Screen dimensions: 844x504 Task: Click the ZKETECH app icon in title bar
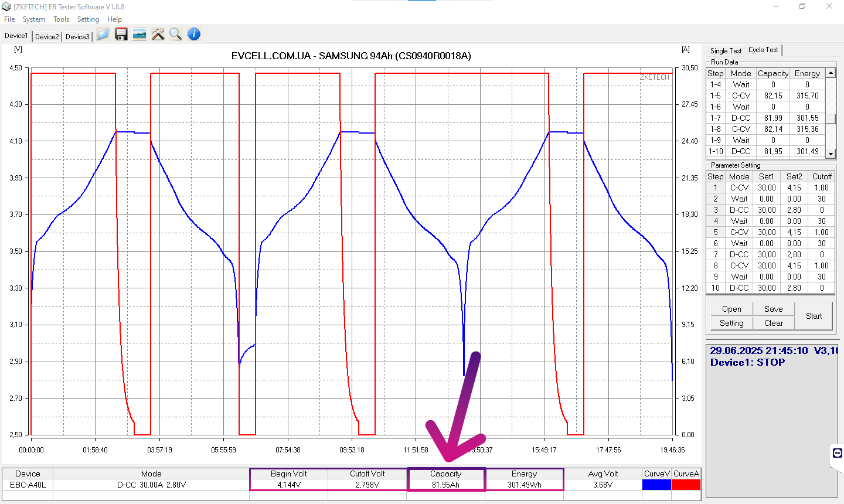pos(6,6)
